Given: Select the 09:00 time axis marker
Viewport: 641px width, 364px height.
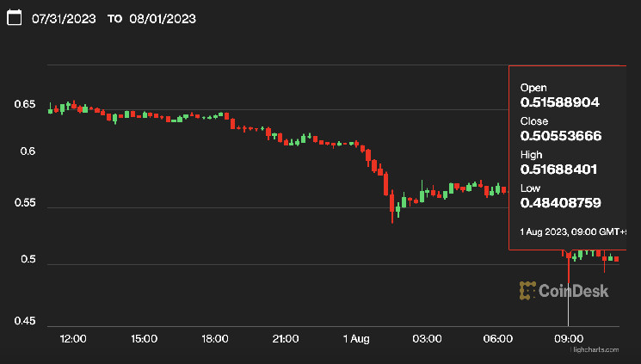Looking at the screenshot, I should coord(569,339).
